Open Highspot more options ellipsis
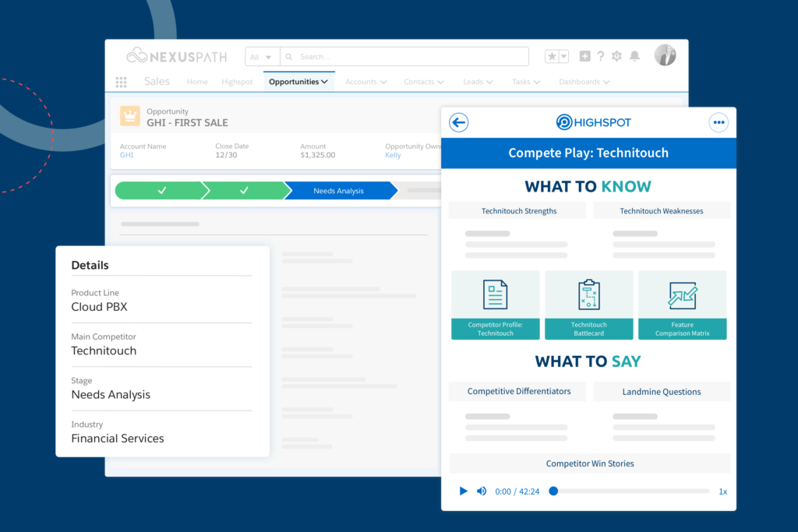The width and height of the screenshot is (798, 532). pos(719,122)
